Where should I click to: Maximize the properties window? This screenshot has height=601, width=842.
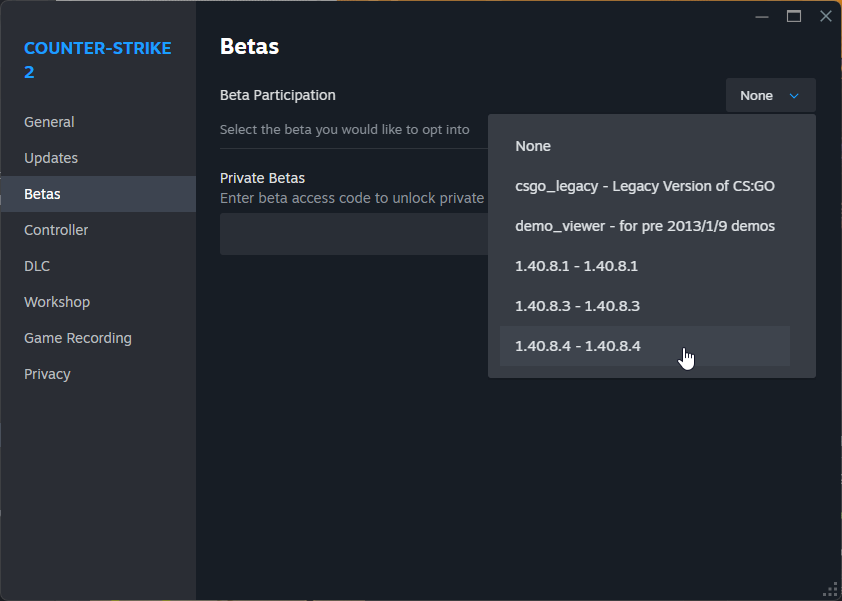pyautogui.click(x=794, y=16)
